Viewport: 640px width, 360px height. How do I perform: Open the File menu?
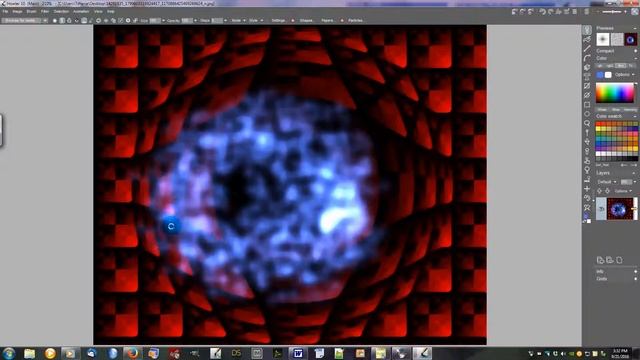click(5, 11)
